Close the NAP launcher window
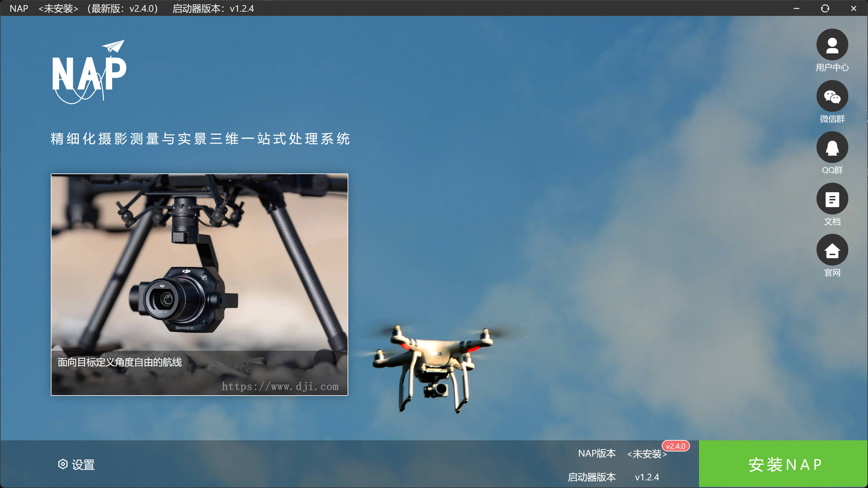 [853, 9]
